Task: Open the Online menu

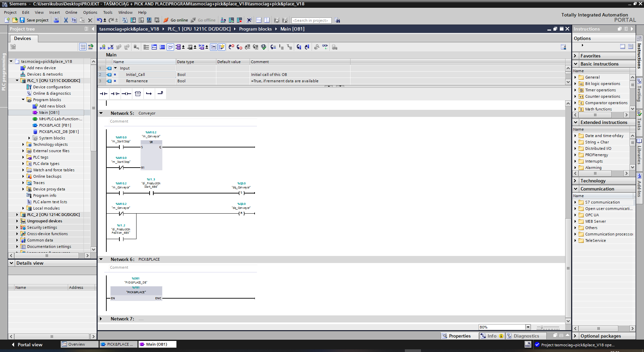Action: pos(71,12)
